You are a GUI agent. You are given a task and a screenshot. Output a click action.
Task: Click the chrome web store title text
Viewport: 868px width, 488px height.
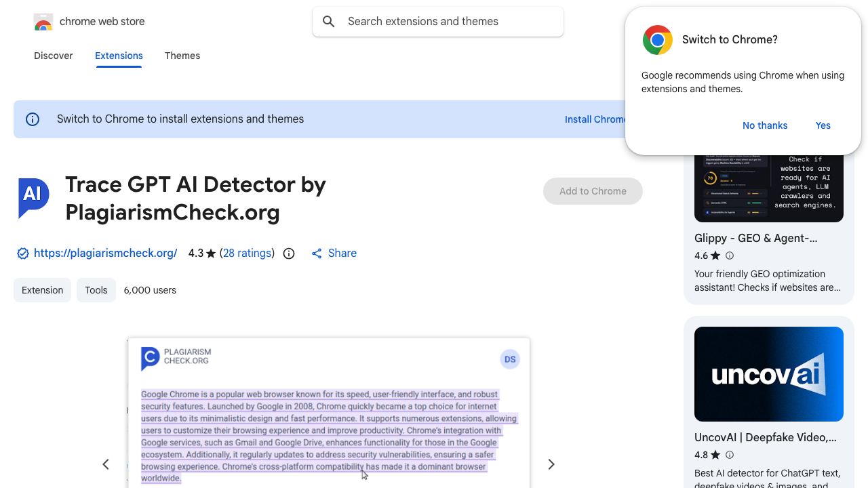pos(102,22)
